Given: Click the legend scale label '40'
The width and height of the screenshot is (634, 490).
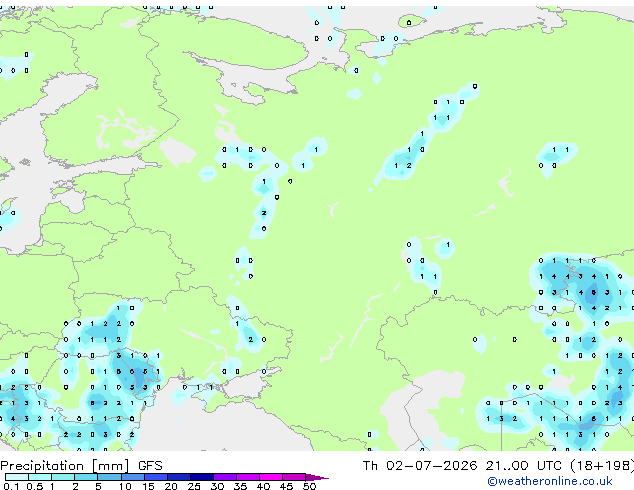Looking at the screenshot, I should 263,486.
